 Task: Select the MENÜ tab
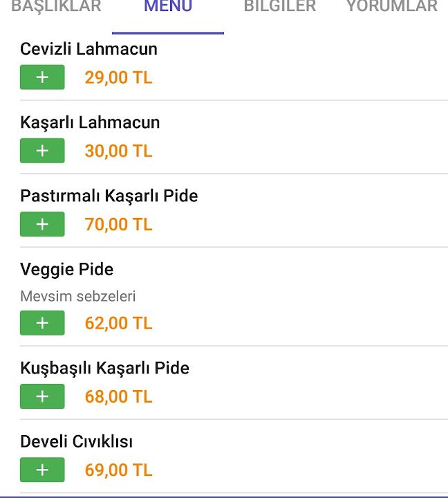168,6
